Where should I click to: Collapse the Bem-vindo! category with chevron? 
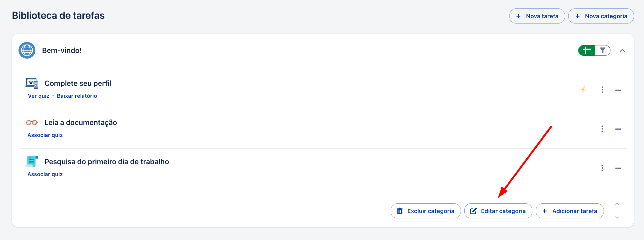coord(622,50)
